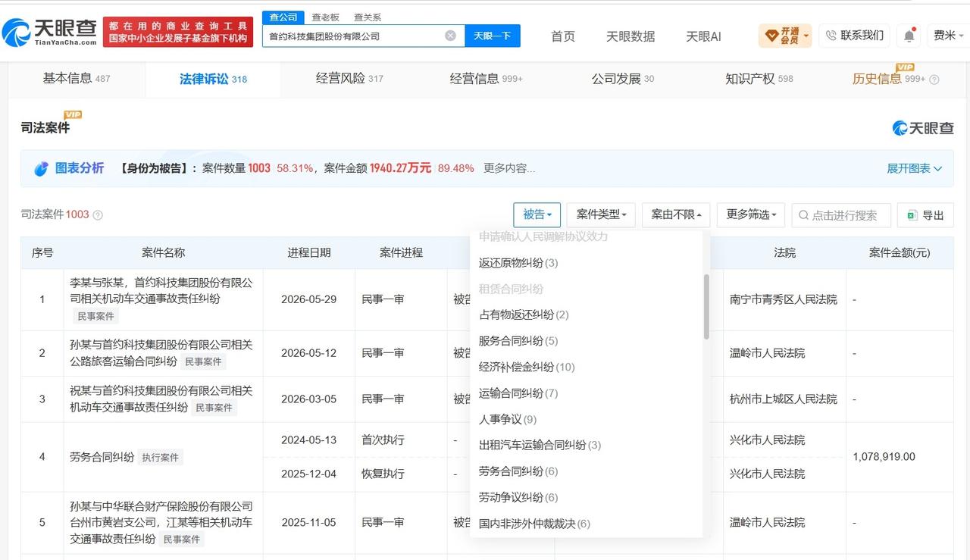Go to 首页 in top navigation
This screenshot has width=970, height=560.
[x=563, y=36]
